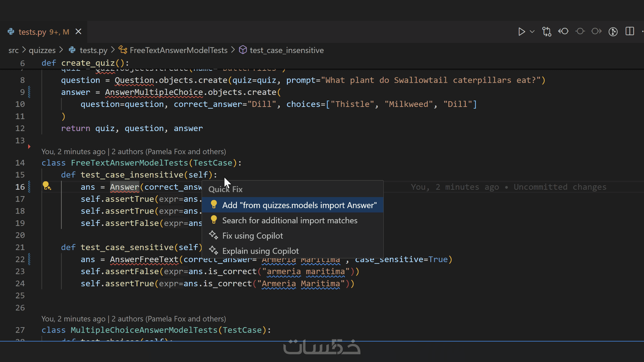Select Explain using Copilot
The image size is (644, 362).
point(260,251)
